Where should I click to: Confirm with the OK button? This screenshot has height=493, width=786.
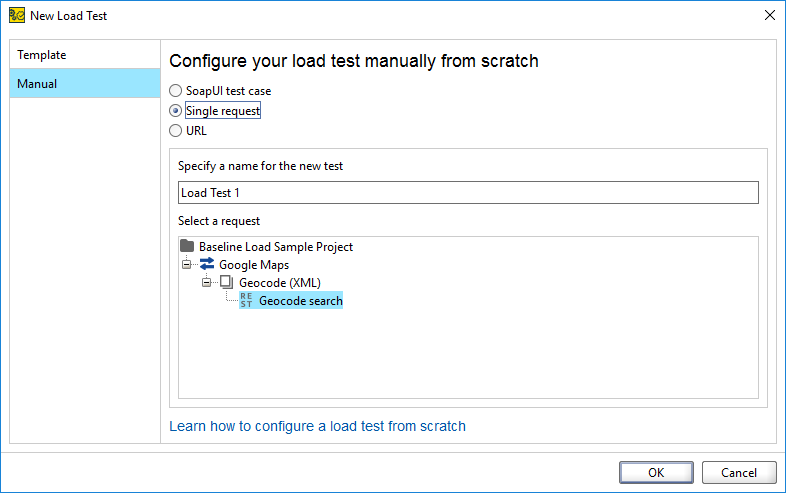coord(656,472)
